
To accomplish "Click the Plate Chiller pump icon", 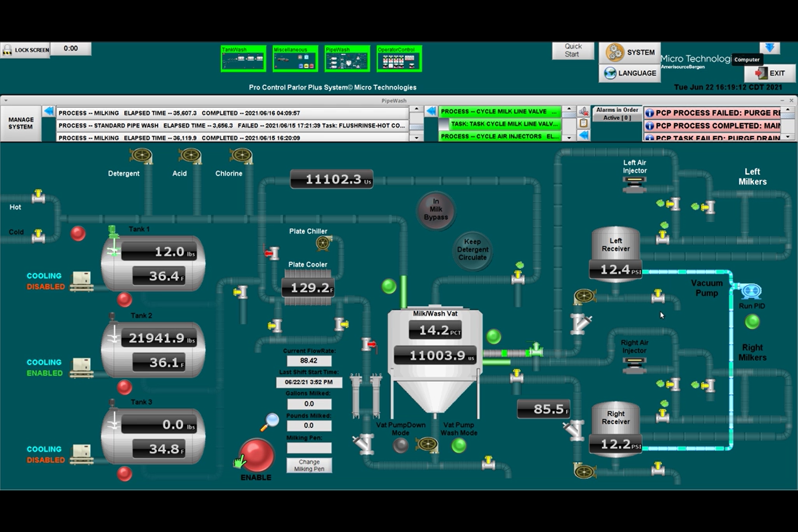I will pyautogui.click(x=323, y=243).
